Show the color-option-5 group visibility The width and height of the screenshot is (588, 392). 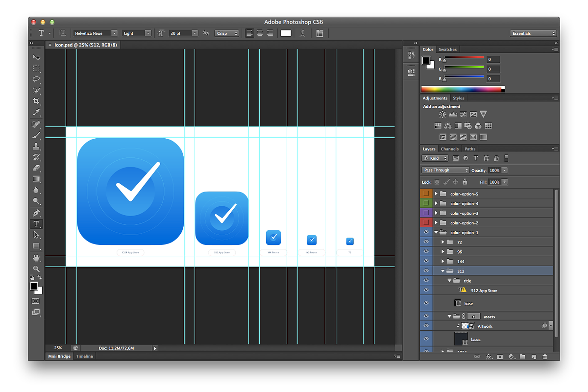pos(426,194)
